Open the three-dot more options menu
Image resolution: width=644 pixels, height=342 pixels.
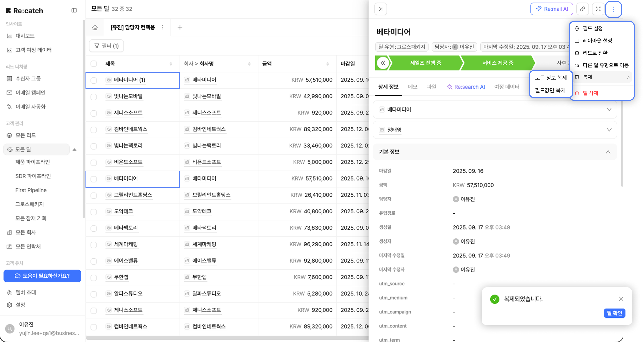pyautogui.click(x=613, y=9)
